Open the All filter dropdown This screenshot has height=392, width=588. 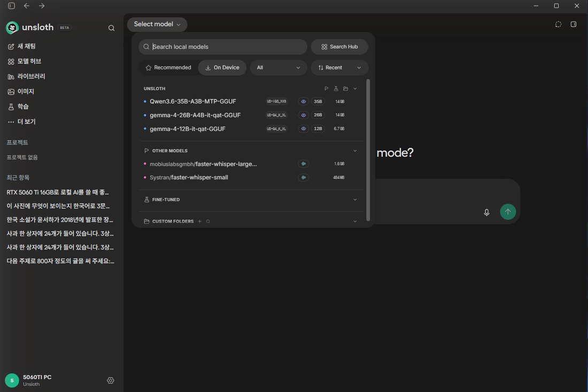click(x=278, y=67)
